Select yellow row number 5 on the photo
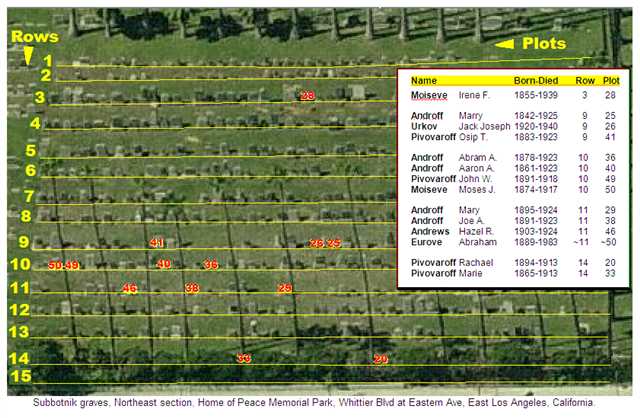 click(x=31, y=151)
